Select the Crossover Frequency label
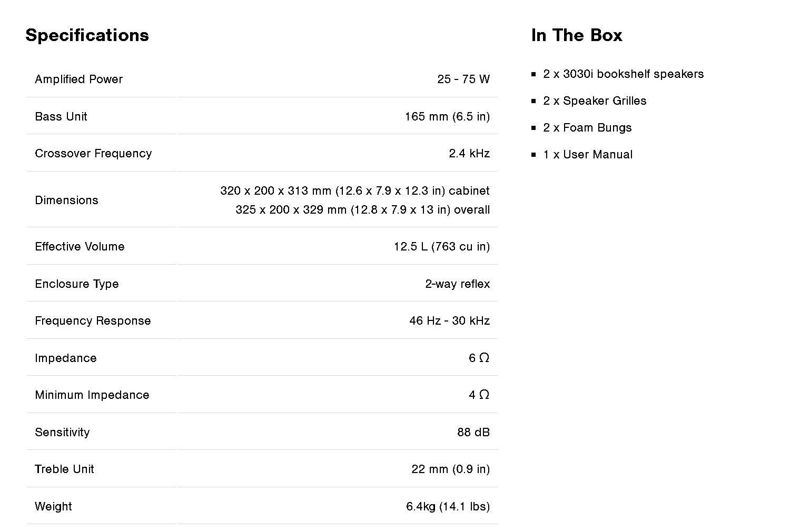 [x=93, y=153]
